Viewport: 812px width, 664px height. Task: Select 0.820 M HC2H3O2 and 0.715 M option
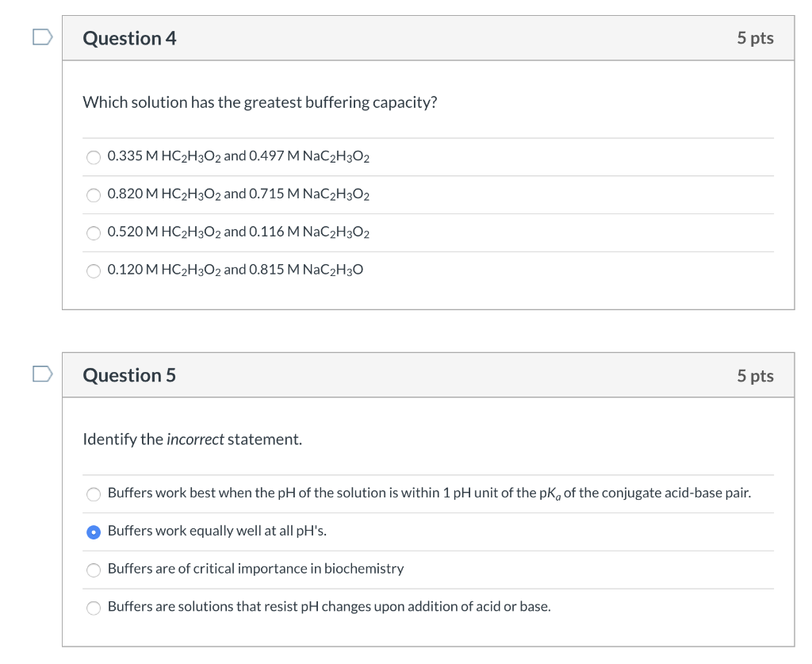point(94,194)
